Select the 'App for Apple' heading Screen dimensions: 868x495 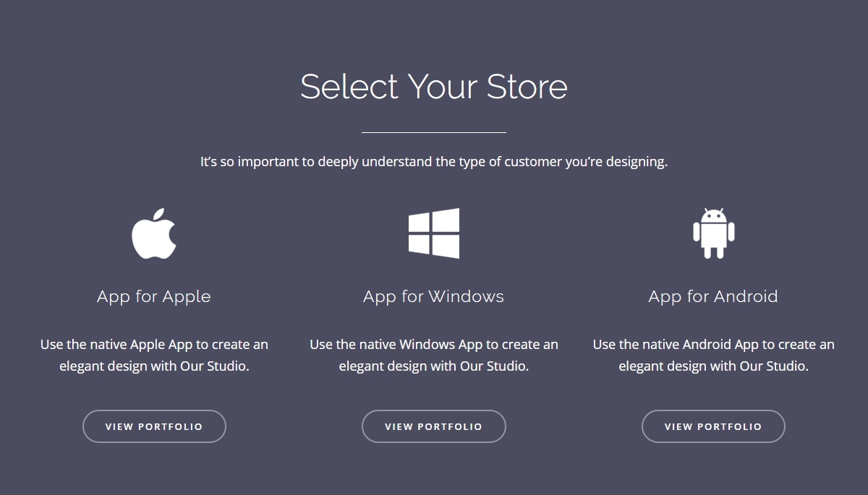[154, 296]
